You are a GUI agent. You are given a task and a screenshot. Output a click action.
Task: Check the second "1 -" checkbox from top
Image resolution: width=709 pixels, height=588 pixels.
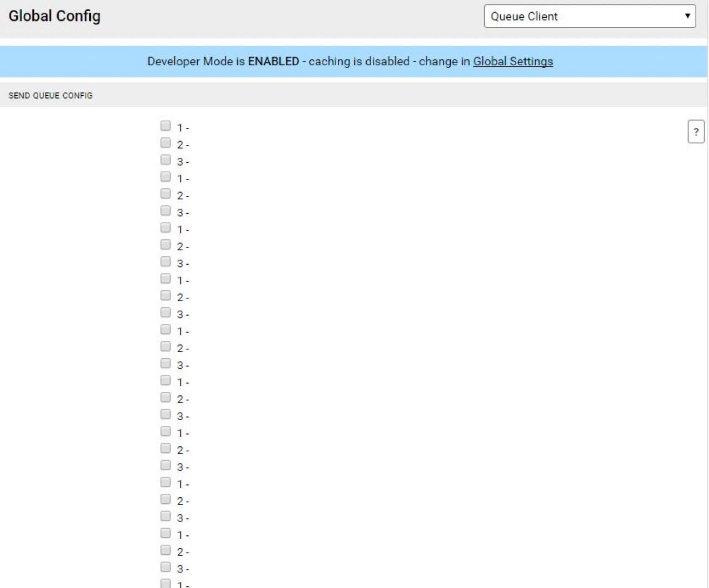(x=166, y=177)
